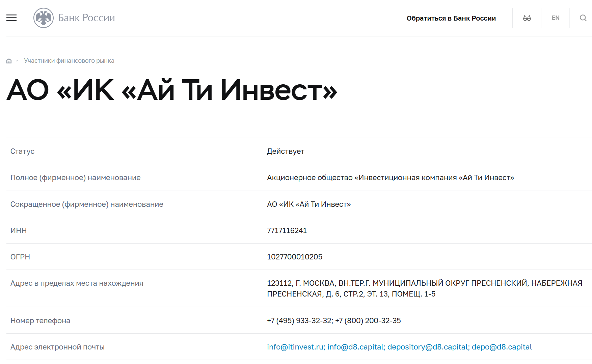592x364 pixels.
Task: Click the 'ОГРН' row label
Action: (x=20, y=257)
